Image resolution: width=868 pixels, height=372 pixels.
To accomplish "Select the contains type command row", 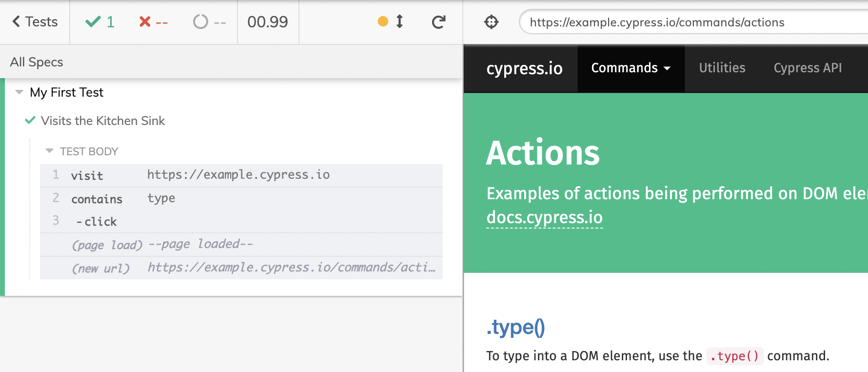I will (241, 199).
